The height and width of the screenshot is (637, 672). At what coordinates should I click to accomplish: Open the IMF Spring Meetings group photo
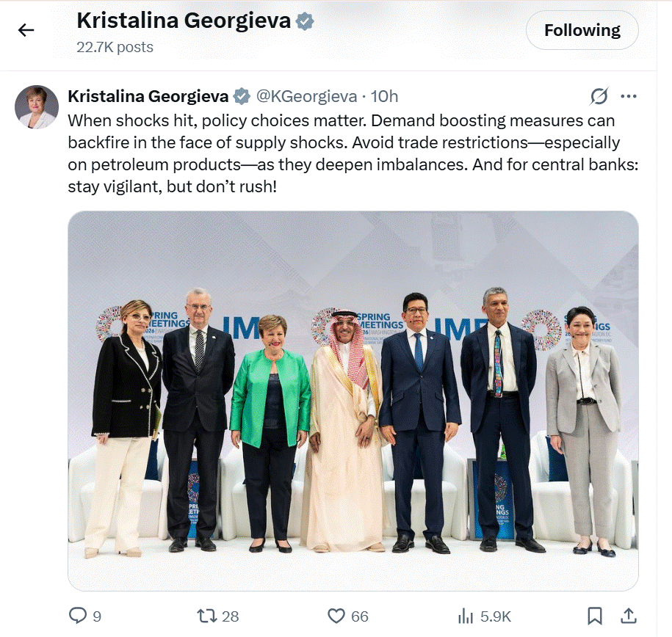click(x=353, y=401)
